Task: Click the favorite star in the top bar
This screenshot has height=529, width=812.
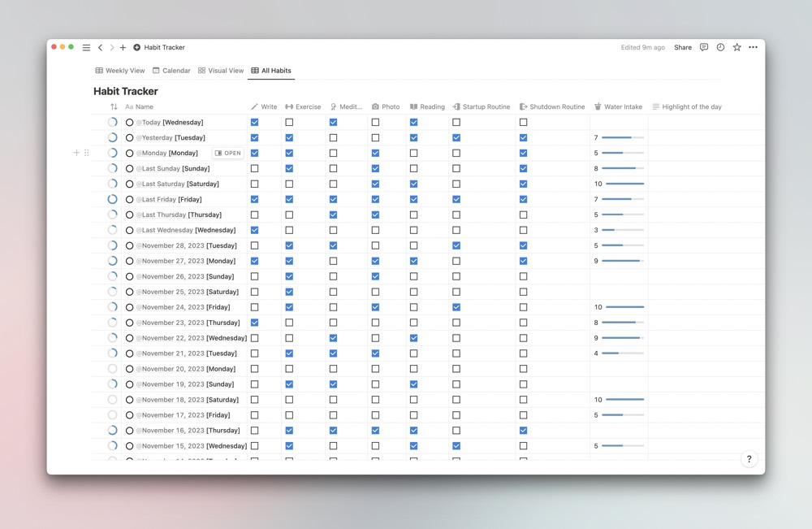Action: (736, 47)
